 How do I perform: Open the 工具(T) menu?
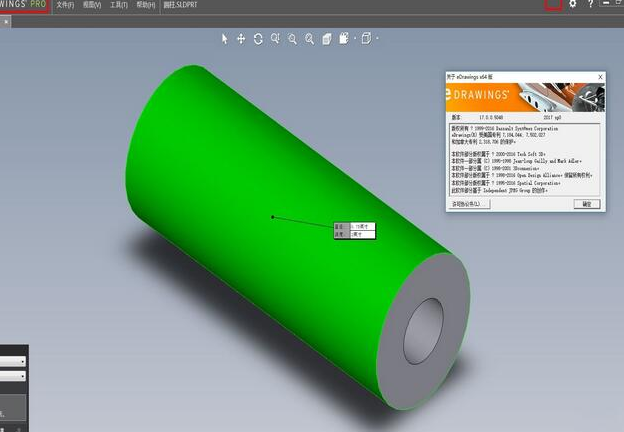point(119,5)
